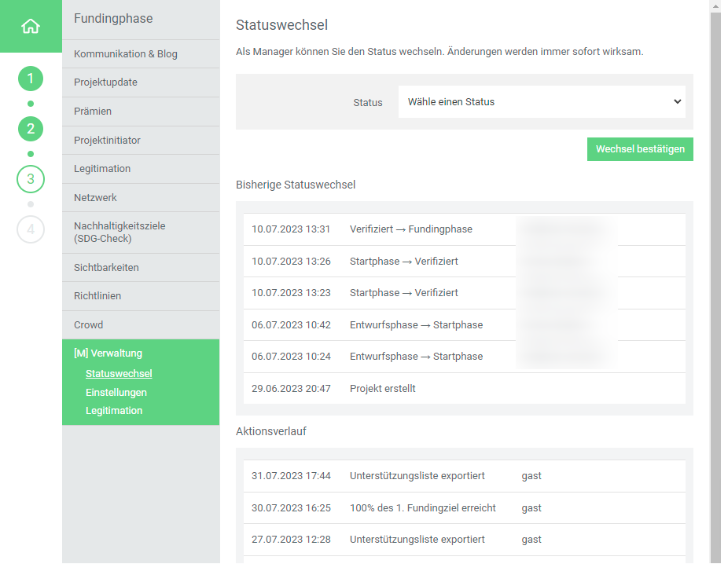Image resolution: width=728 pixels, height=564 pixels.
Task: Open Richtlinien page
Action: point(97,296)
